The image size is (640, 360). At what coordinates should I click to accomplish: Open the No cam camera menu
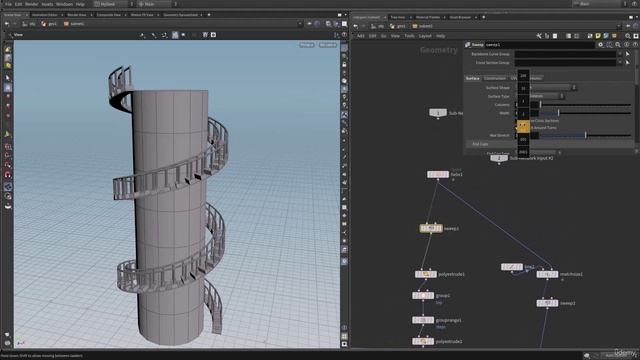coord(327,45)
